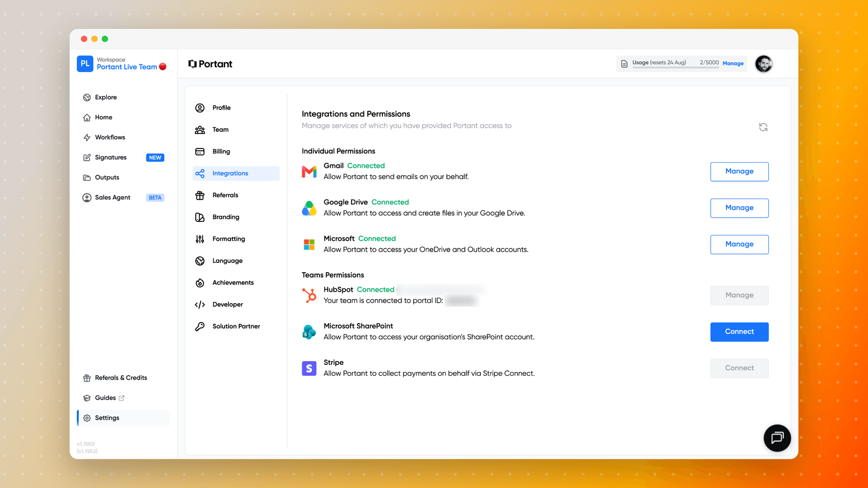Click the Google Drive logo icon
The image size is (868, 488).
[x=309, y=208]
